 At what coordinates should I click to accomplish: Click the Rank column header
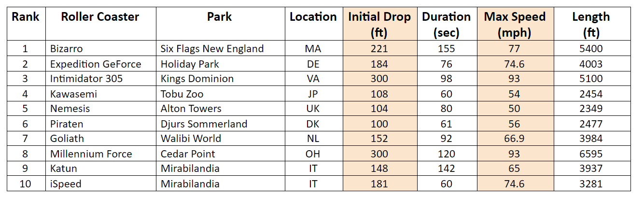26,24
